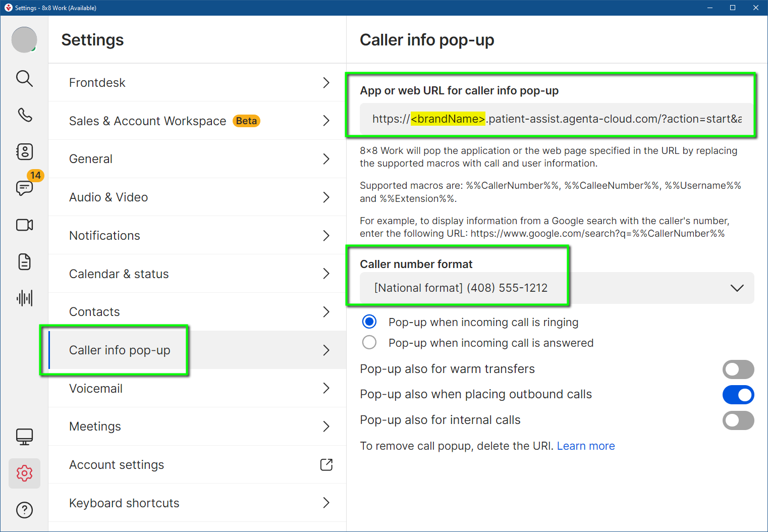Disable pop-up when placing outbound calls
The height and width of the screenshot is (532, 768).
738,395
